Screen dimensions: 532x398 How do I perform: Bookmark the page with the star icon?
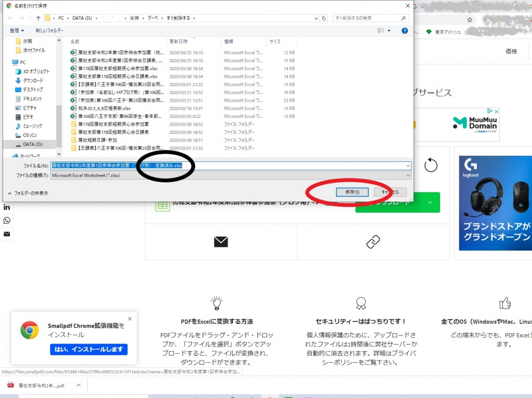[470, 20]
